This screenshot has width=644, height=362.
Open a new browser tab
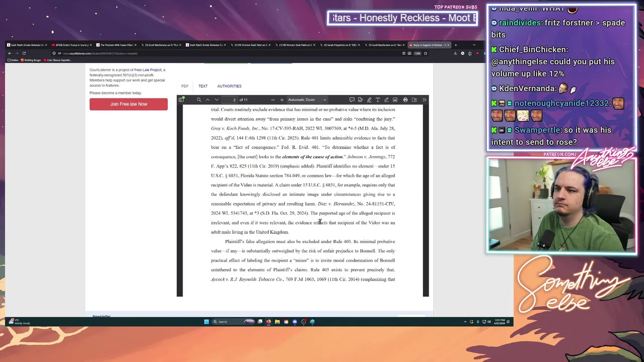(455, 45)
